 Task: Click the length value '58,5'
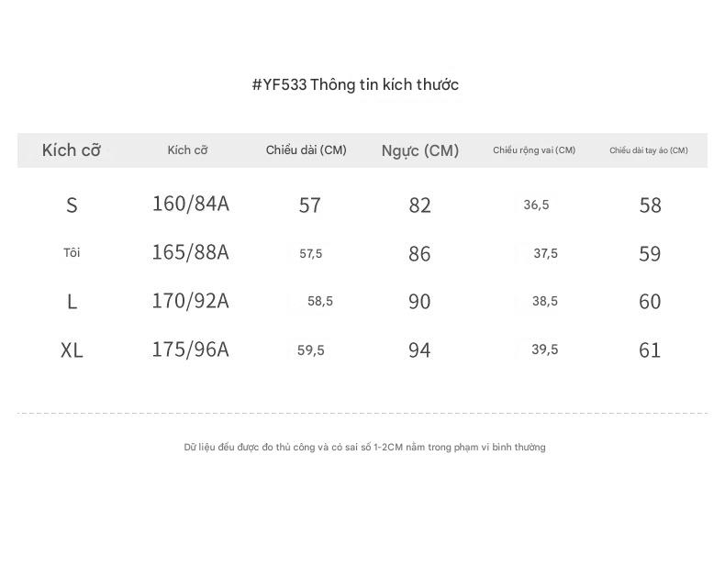pos(320,302)
